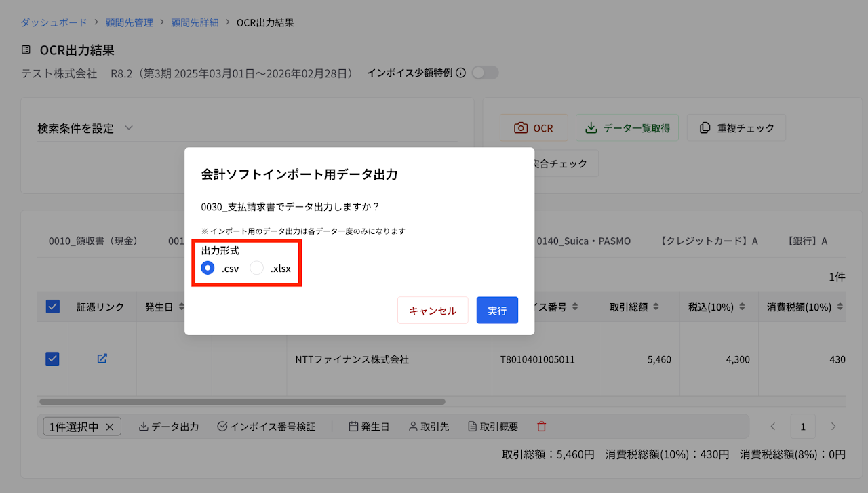Screen dimensions: 868x493
Task: Go to ダッシュボード breadcrumb
Action: (x=54, y=22)
